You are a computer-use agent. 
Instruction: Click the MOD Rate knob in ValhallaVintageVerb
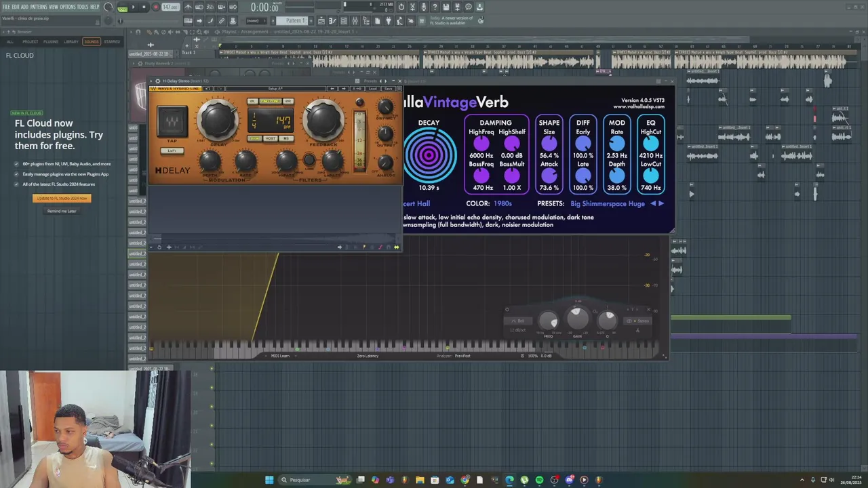616,144
